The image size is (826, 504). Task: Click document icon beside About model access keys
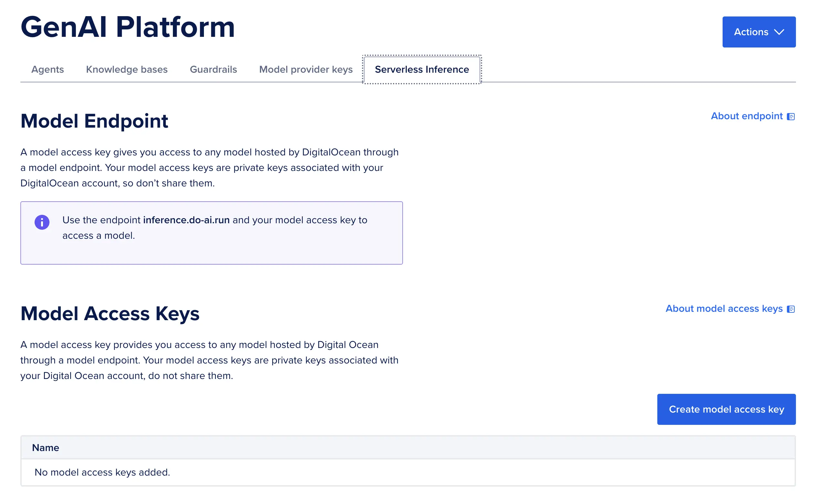[x=791, y=309]
